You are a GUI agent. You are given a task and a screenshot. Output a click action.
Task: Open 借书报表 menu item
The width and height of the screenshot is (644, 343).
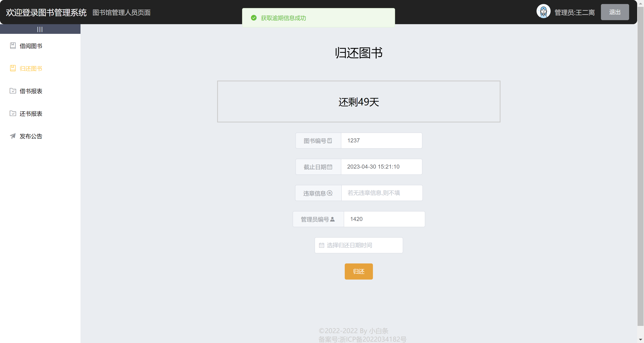pyautogui.click(x=31, y=91)
